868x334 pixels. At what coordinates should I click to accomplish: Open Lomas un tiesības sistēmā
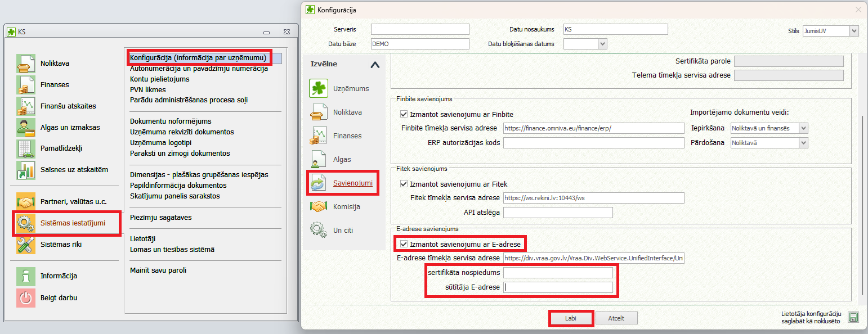coord(172,250)
